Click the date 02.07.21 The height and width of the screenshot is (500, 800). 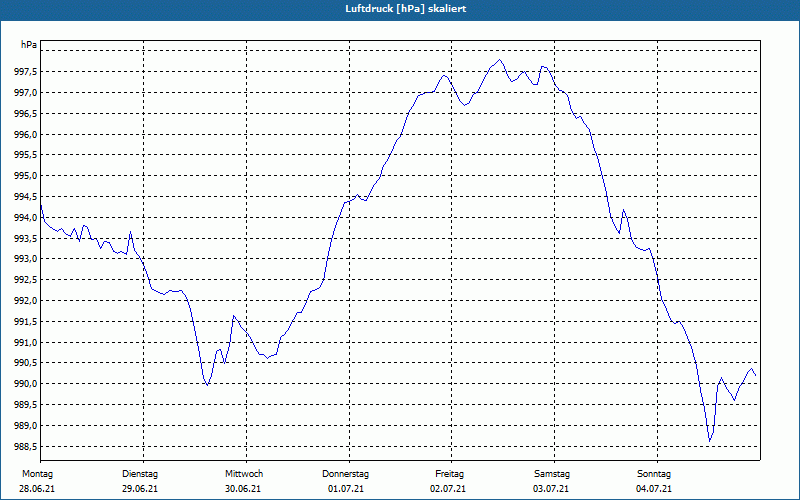(448, 489)
